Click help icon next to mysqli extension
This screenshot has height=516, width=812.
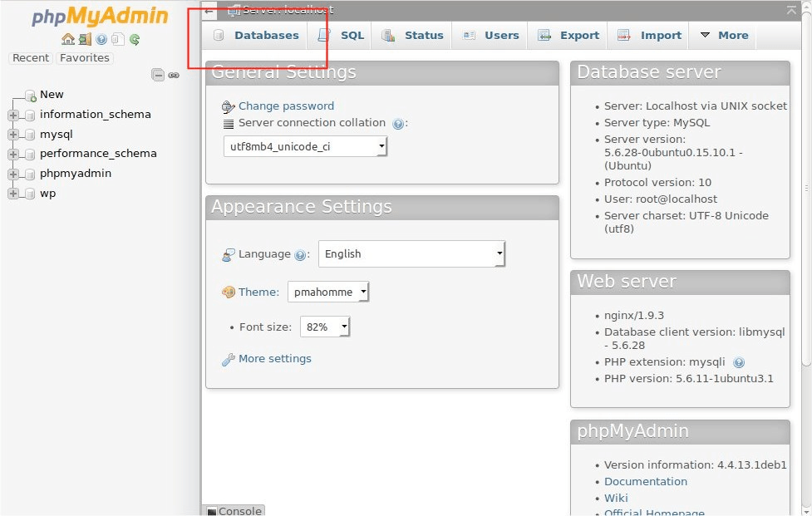(x=739, y=362)
